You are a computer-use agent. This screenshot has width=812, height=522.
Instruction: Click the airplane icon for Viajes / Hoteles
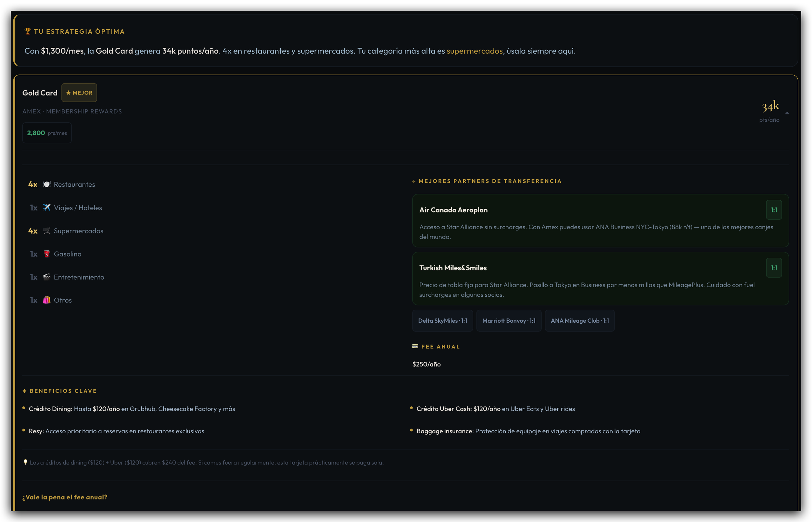(x=47, y=207)
